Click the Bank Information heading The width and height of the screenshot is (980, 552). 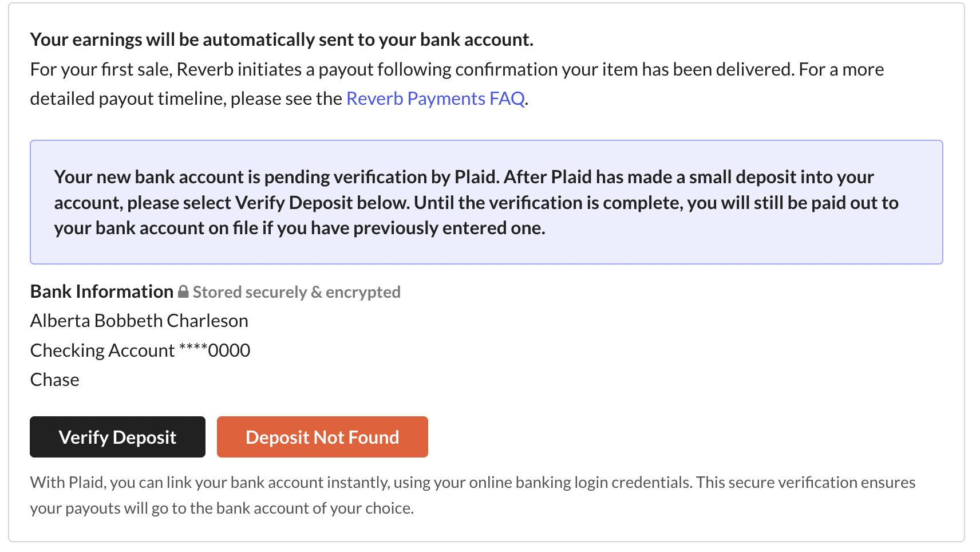point(102,291)
